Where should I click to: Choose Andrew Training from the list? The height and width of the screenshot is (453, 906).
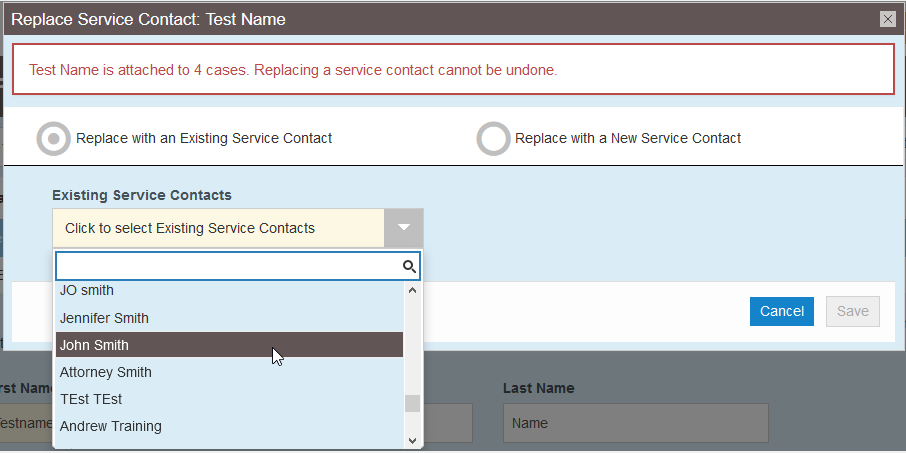229,426
